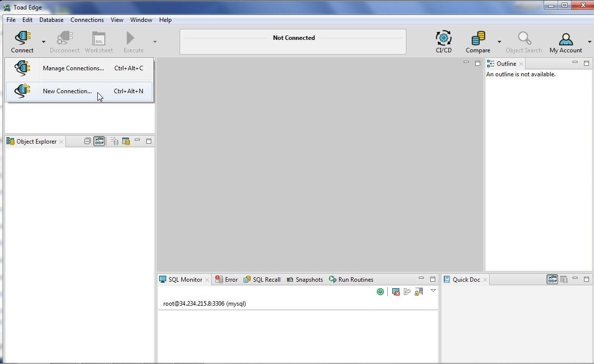
Task: Minimize the Outline panel
Action: click(575, 62)
